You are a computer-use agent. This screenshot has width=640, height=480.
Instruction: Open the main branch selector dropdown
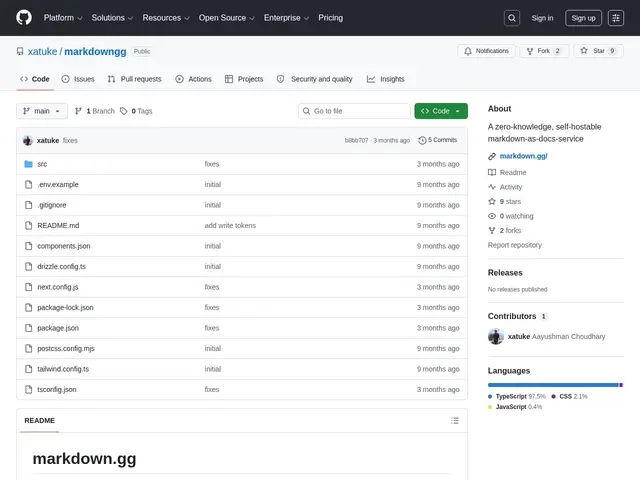tap(42, 111)
